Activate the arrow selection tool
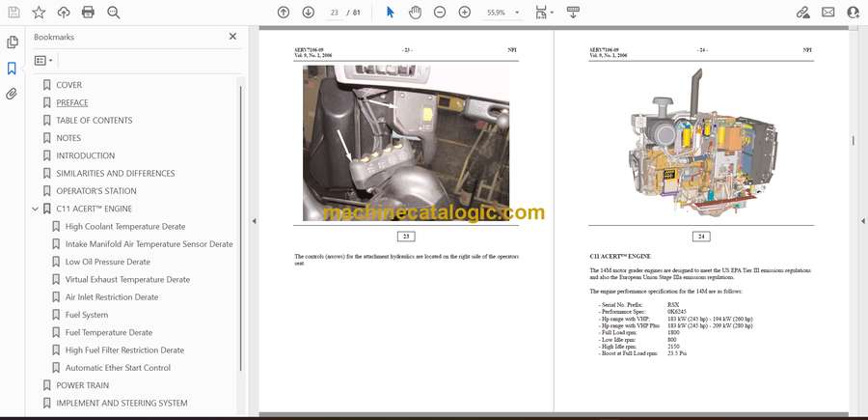Screen dimensions: 868x420 390,13
